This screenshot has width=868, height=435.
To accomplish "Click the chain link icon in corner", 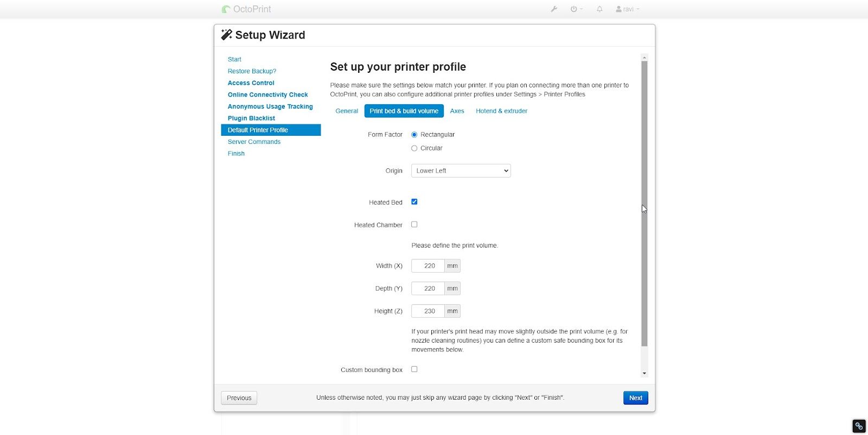I will (859, 426).
